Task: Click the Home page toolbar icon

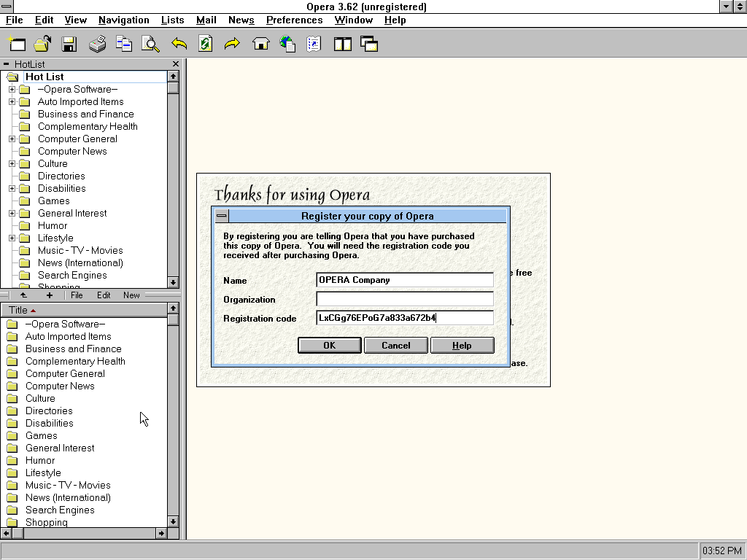Action: (x=260, y=44)
